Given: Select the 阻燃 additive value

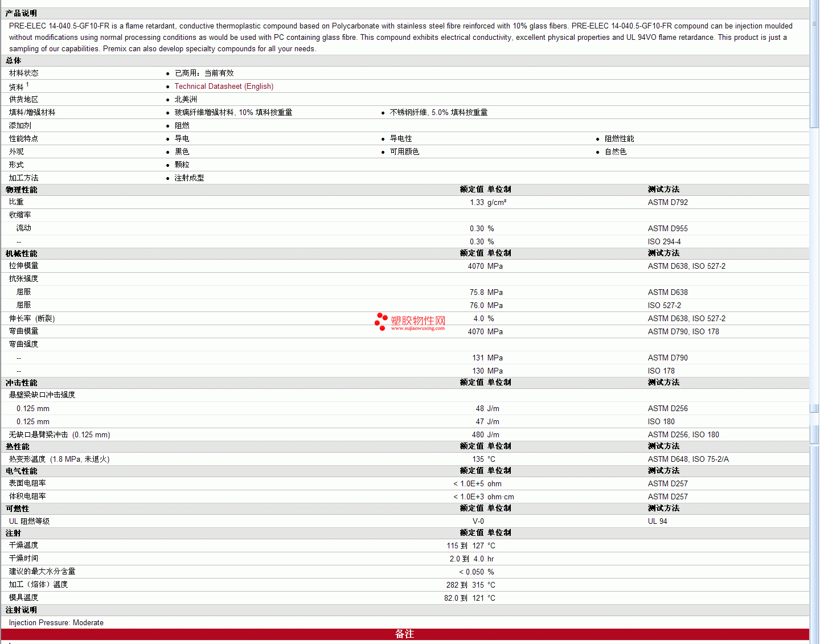Looking at the screenshot, I should pos(182,126).
